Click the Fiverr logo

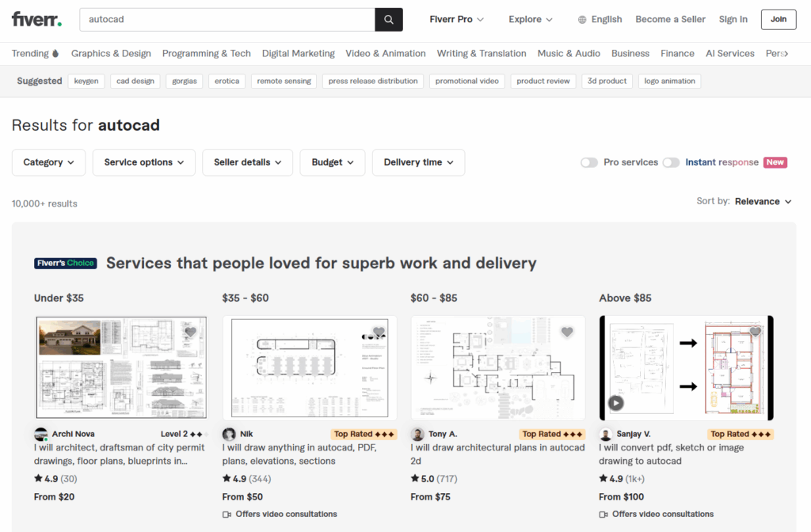pos(36,18)
